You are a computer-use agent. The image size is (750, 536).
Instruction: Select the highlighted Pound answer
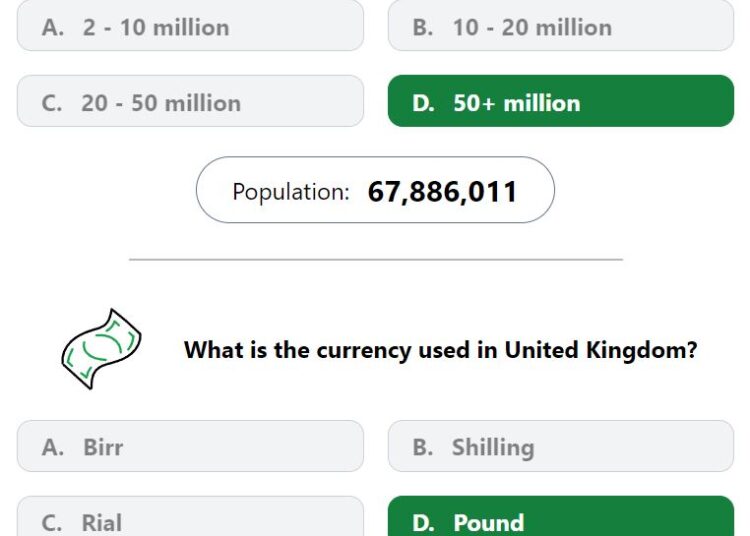(561, 516)
